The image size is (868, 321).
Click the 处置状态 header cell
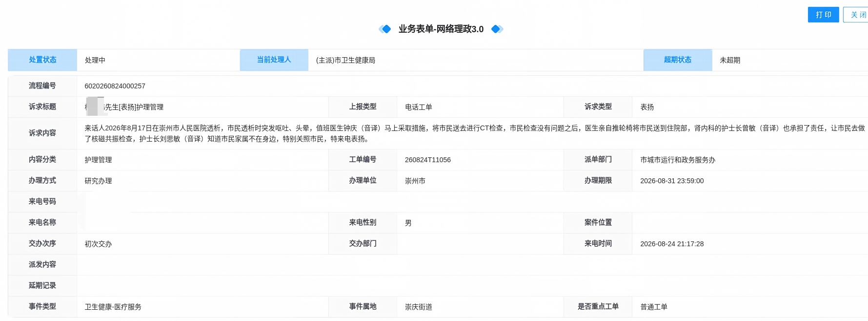pyautogui.click(x=42, y=60)
